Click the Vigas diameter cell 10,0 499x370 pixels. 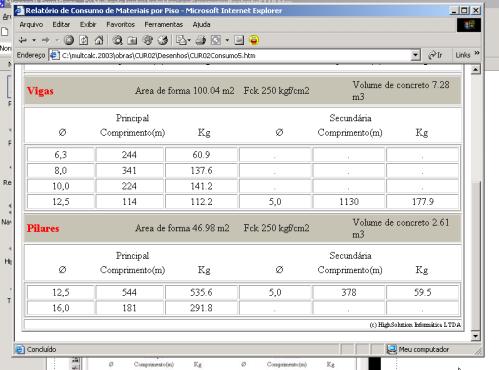pos(61,186)
